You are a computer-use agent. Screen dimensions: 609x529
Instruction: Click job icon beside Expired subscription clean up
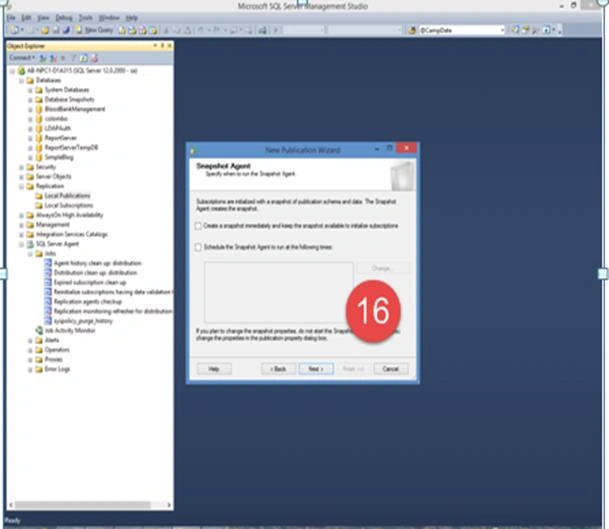(48, 282)
